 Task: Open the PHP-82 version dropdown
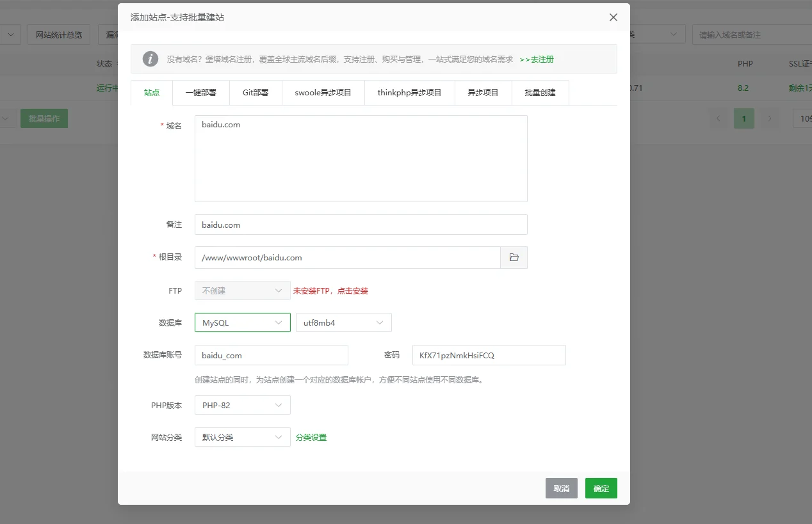coord(243,405)
